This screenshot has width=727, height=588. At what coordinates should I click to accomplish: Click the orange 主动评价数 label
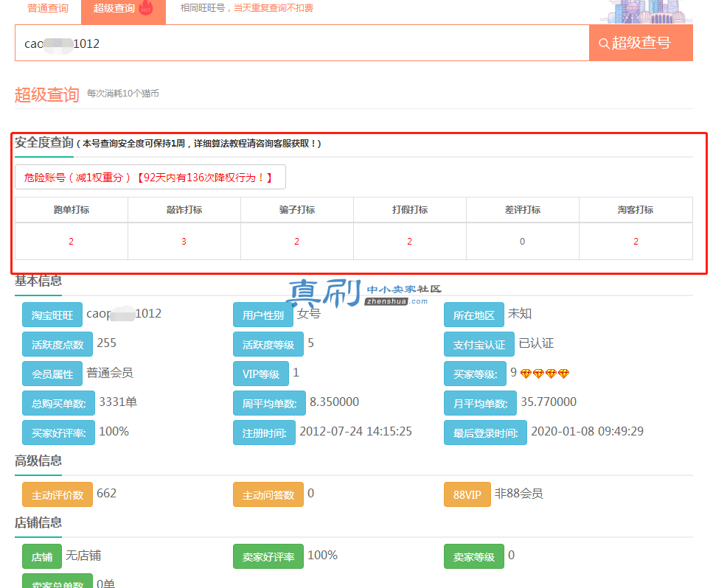click(58, 494)
